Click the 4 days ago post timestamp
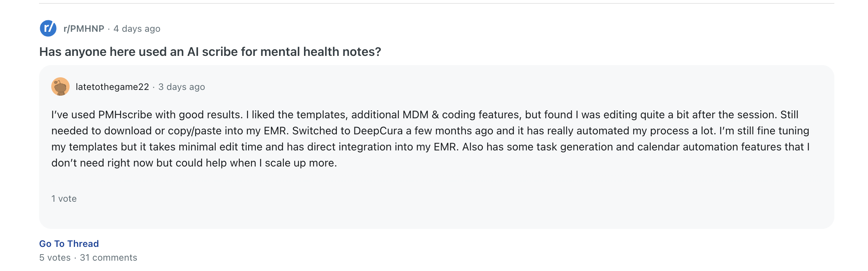Viewport: 868px width, 271px height. pos(137,28)
